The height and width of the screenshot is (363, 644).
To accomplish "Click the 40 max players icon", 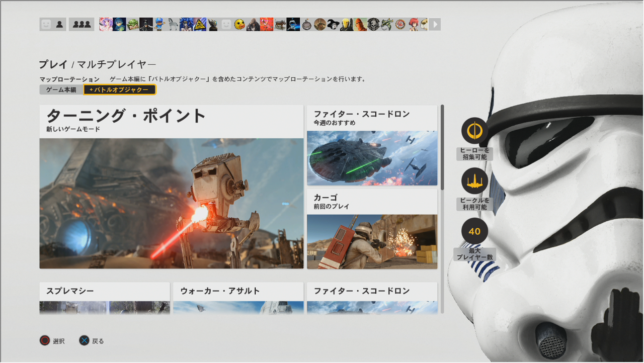I will point(474,231).
